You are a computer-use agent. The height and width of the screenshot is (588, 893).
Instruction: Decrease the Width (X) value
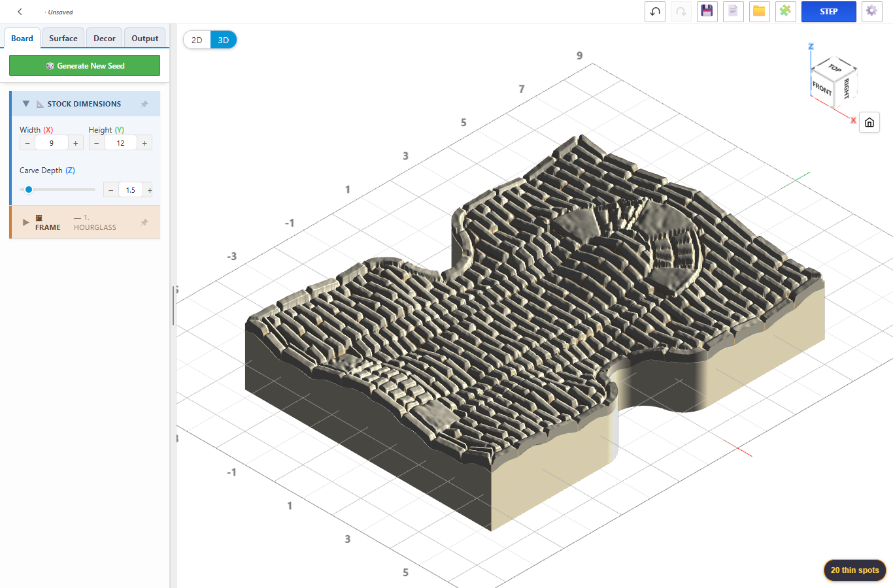tap(27, 143)
